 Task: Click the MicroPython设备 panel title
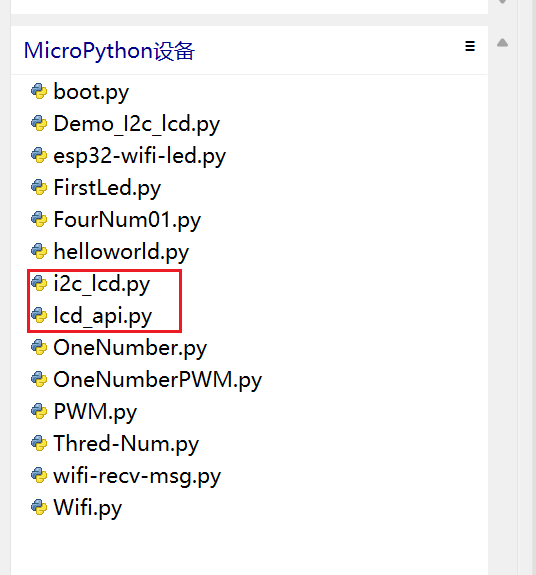click(x=109, y=51)
